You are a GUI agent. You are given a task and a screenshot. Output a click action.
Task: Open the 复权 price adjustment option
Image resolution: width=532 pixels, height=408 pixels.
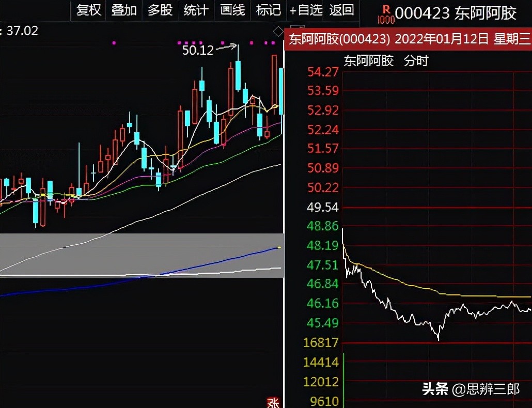point(88,10)
